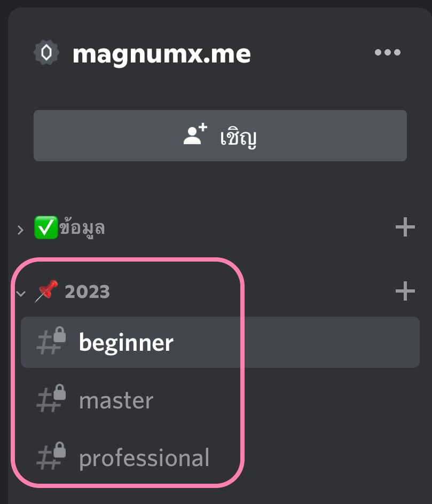Screen dimensions: 432x504
Task: Click the เชิญ invite button
Action: tap(220, 136)
